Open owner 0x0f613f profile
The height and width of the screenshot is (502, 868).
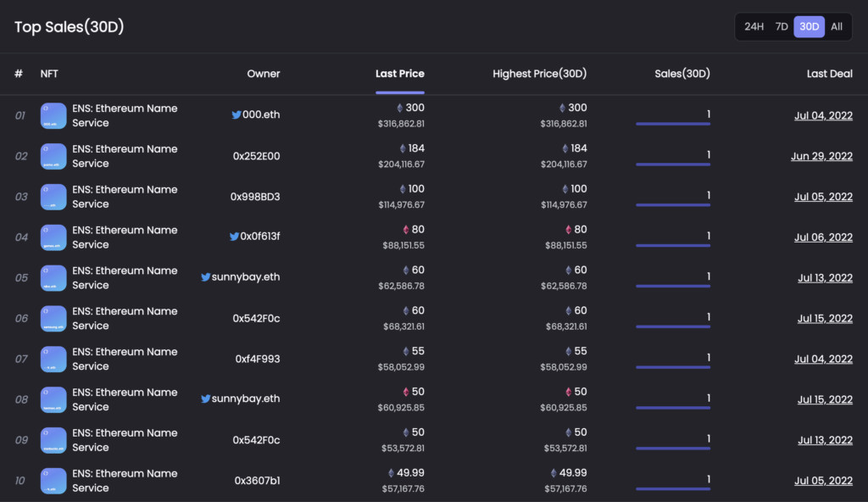click(x=260, y=237)
